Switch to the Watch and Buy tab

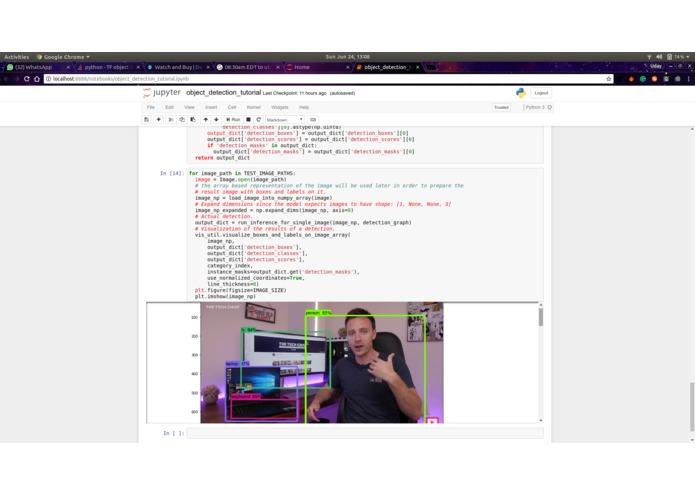tap(177, 67)
